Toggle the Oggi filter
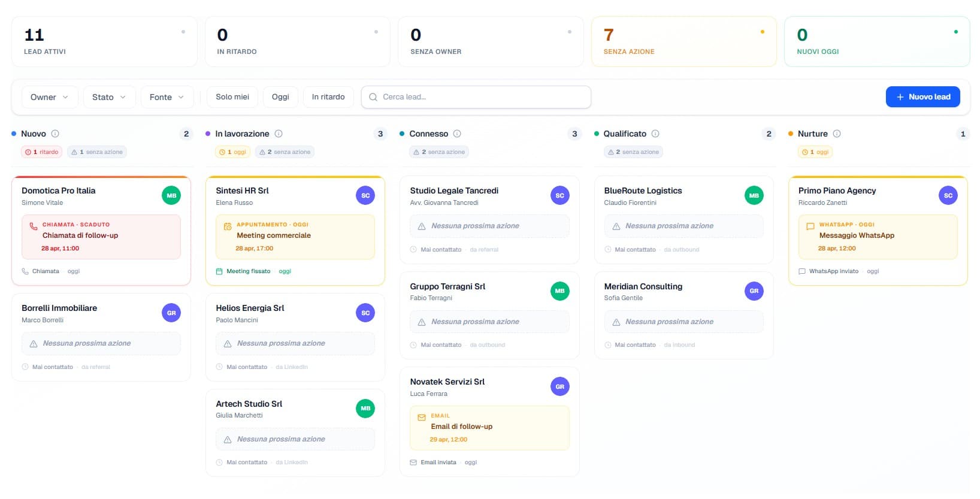The width and height of the screenshot is (980, 499). tap(280, 96)
